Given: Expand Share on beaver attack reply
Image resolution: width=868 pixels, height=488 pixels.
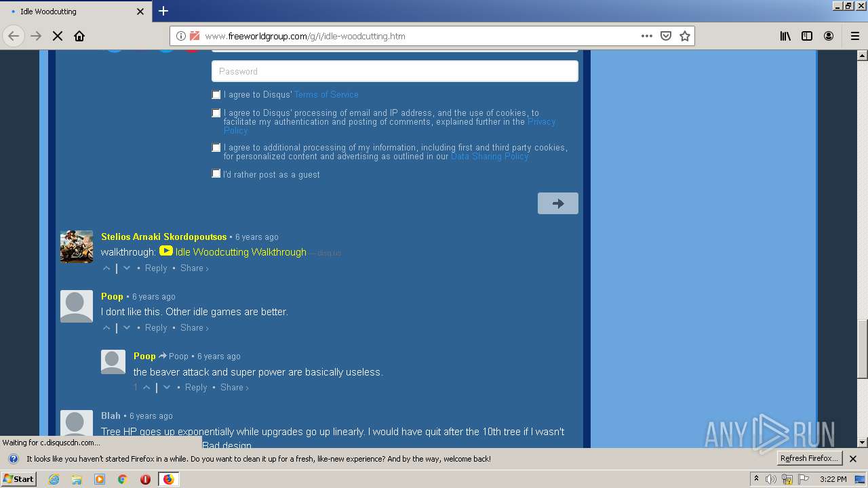Looking at the screenshot, I should pyautogui.click(x=235, y=388).
